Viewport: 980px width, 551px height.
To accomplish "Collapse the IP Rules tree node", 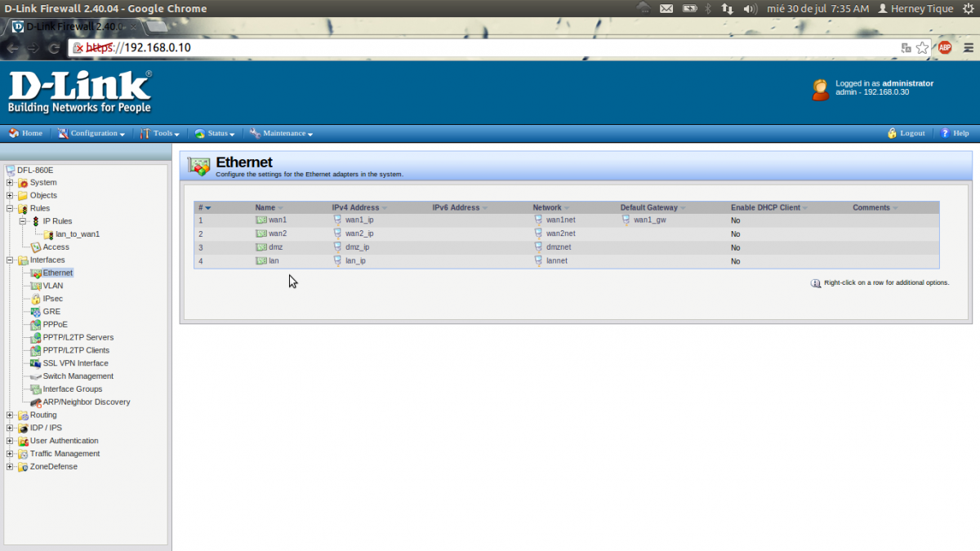I will pos(23,221).
